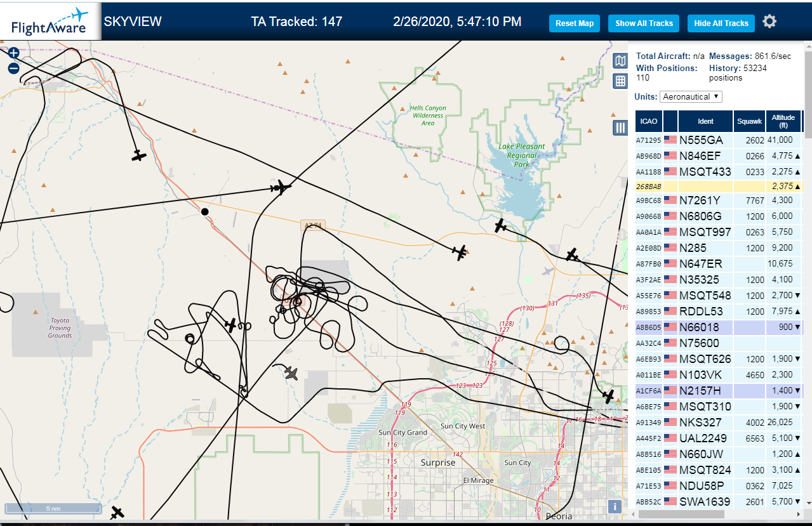This screenshot has height=526, width=812.
Task: Open the Units dropdown
Action: pyautogui.click(x=691, y=96)
